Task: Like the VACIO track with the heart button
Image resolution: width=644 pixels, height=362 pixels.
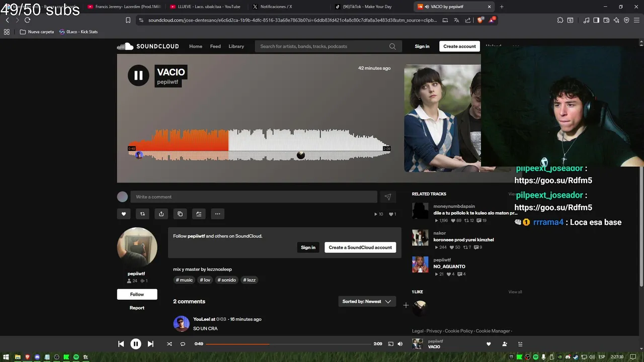Action: pyautogui.click(x=124, y=214)
